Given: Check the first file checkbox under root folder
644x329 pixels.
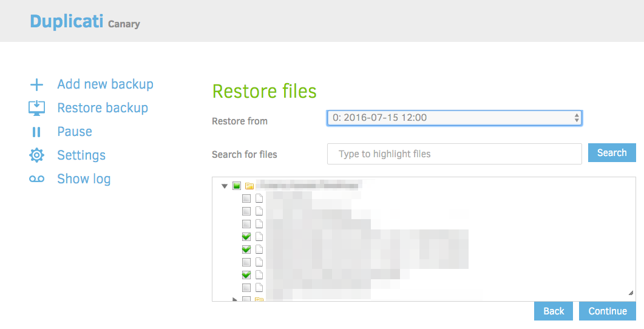Looking at the screenshot, I should 246,198.
